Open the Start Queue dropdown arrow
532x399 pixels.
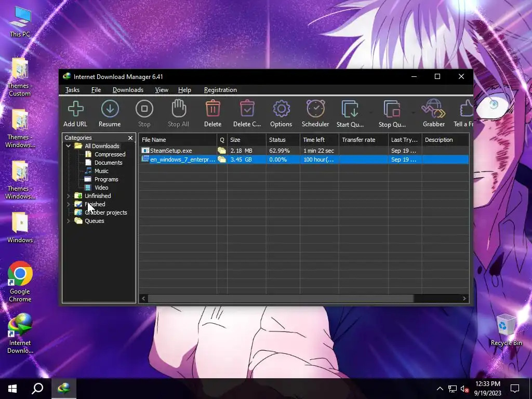[x=371, y=112]
